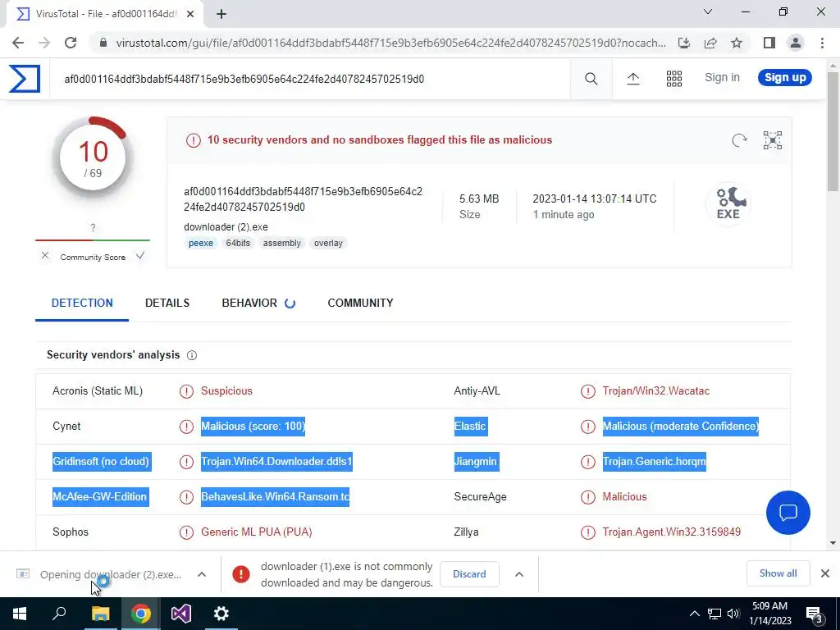The height and width of the screenshot is (630, 840).
Task: Click the 64bits tag
Action: point(238,243)
